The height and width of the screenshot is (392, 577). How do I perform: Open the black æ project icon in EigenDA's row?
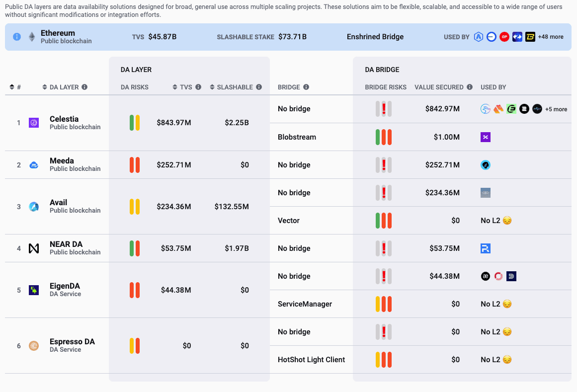click(486, 276)
